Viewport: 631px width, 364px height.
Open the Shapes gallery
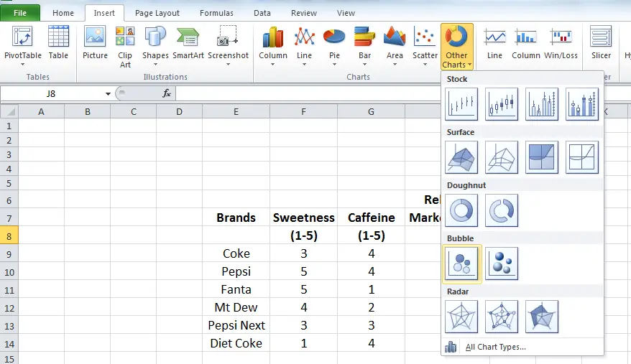pos(155,46)
